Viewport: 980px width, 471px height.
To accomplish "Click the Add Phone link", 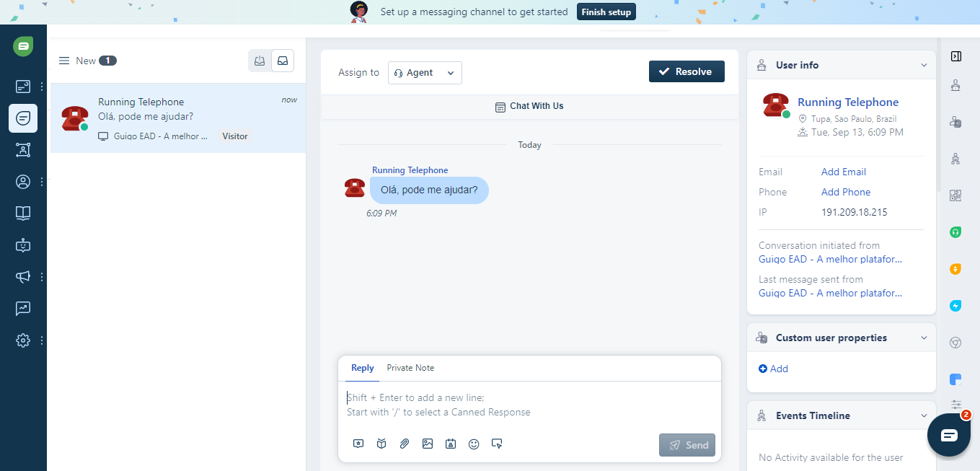I will (846, 192).
